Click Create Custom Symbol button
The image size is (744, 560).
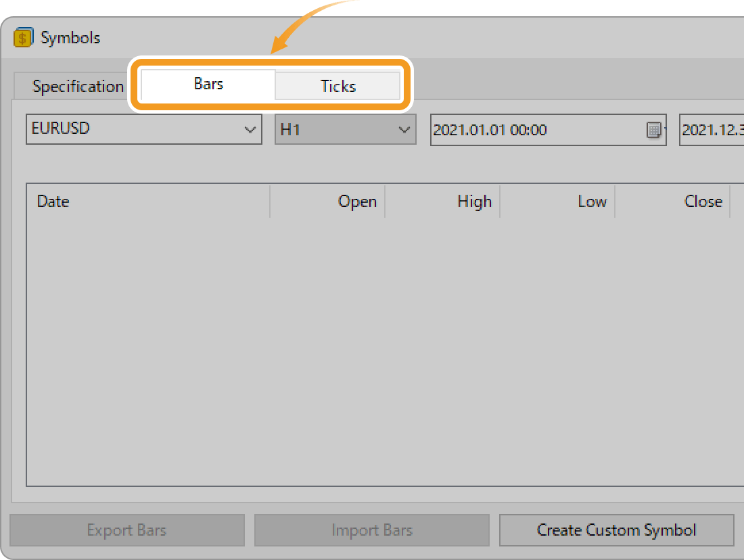[616, 530]
